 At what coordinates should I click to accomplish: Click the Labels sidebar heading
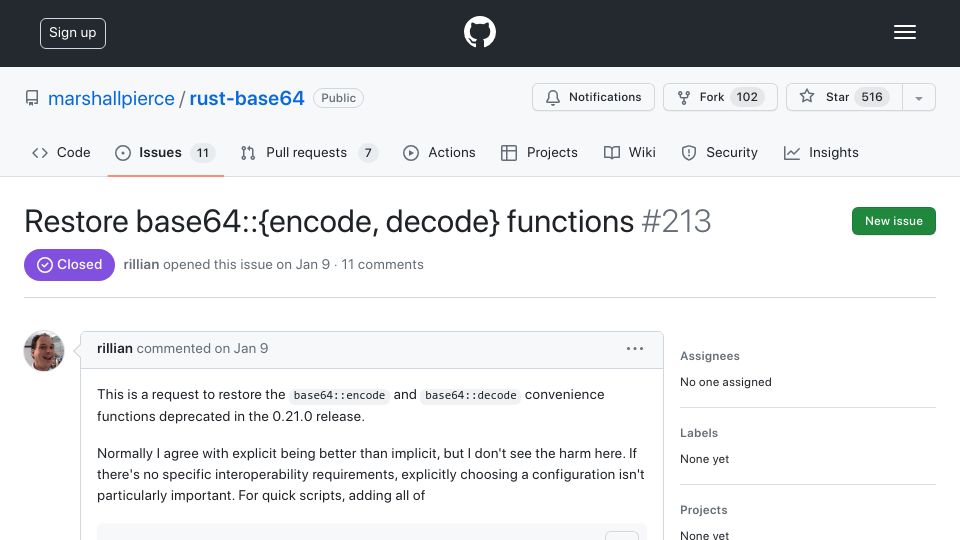pos(699,433)
